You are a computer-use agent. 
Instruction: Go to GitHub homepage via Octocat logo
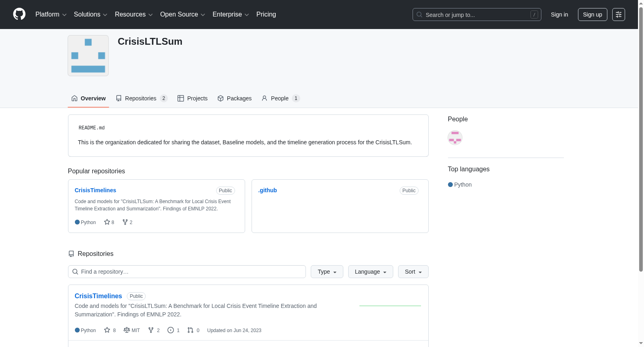tap(19, 15)
